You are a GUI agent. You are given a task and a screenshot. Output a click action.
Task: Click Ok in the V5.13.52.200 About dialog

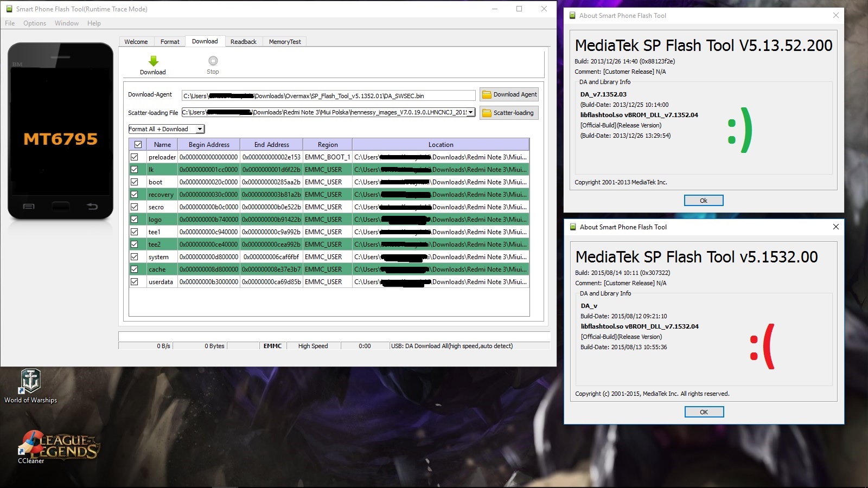point(703,201)
